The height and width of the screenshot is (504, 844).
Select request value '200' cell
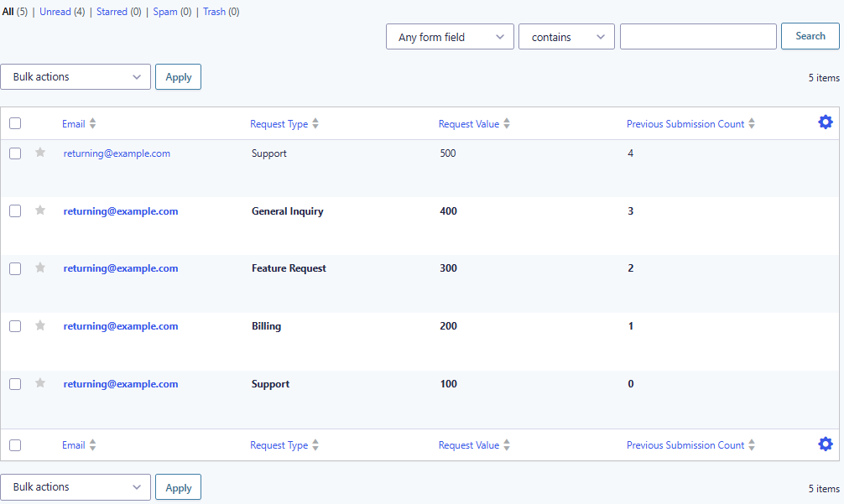pyautogui.click(x=448, y=326)
